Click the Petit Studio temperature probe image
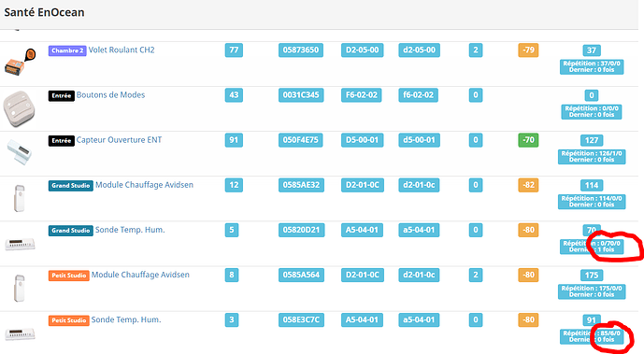This screenshot has width=644, height=354. tap(20, 333)
